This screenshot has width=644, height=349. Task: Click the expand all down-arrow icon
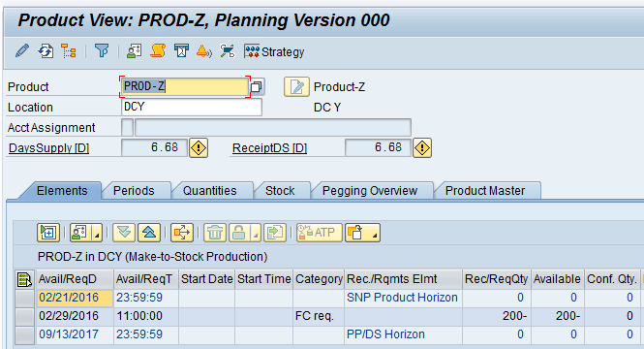pyautogui.click(x=124, y=233)
